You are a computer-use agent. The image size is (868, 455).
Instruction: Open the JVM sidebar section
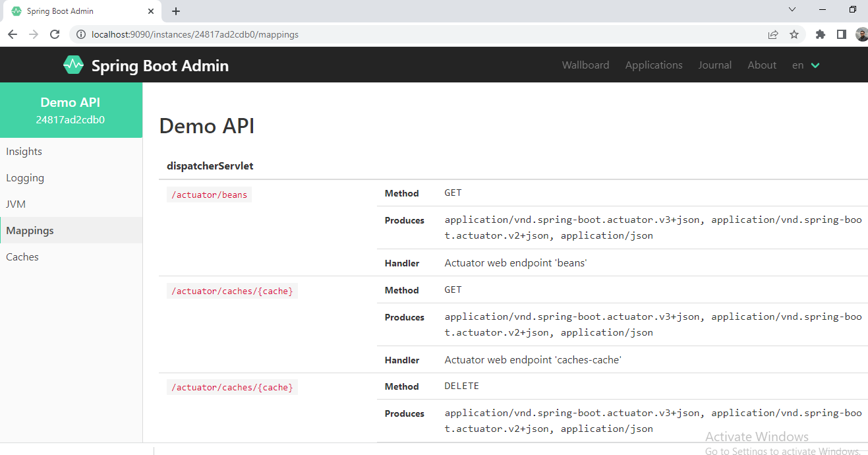pyautogui.click(x=16, y=204)
